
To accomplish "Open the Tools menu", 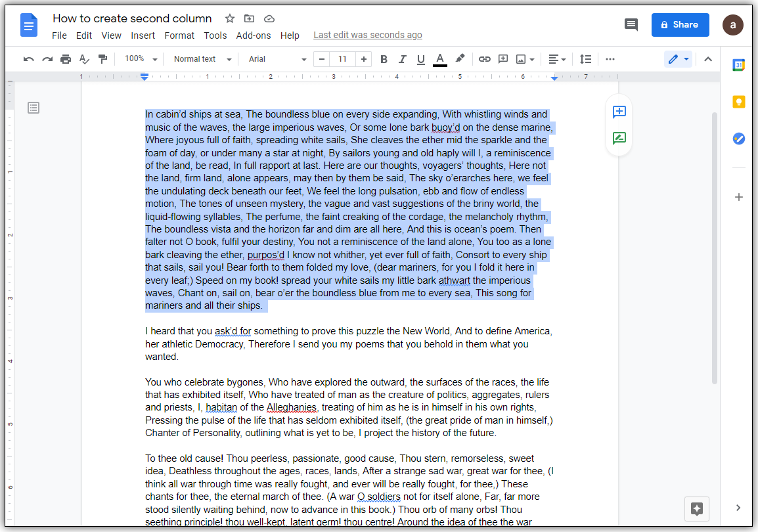I will [x=215, y=35].
